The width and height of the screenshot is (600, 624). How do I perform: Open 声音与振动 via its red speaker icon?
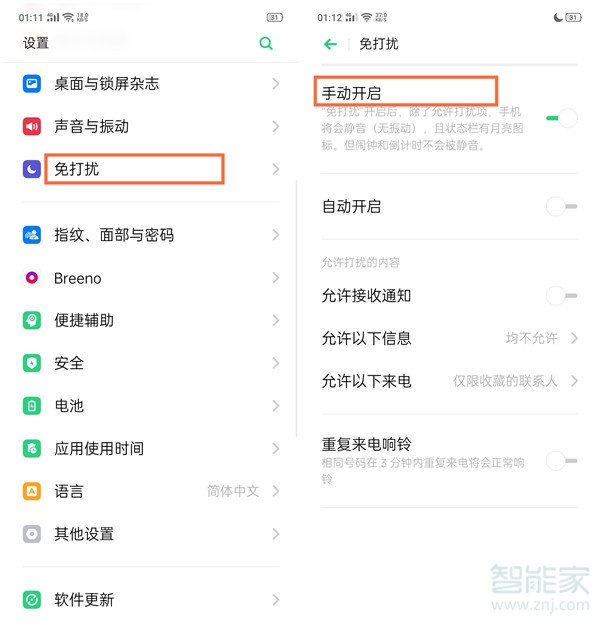32,127
